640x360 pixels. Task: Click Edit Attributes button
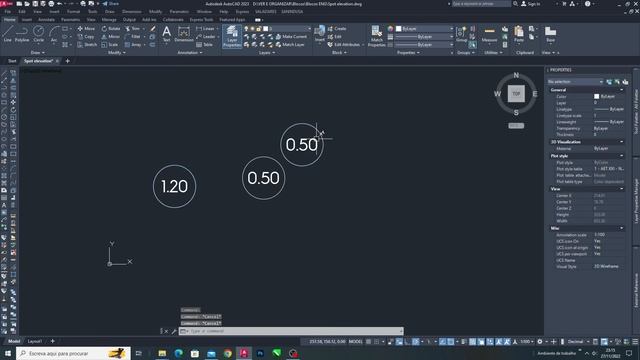[344, 44]
